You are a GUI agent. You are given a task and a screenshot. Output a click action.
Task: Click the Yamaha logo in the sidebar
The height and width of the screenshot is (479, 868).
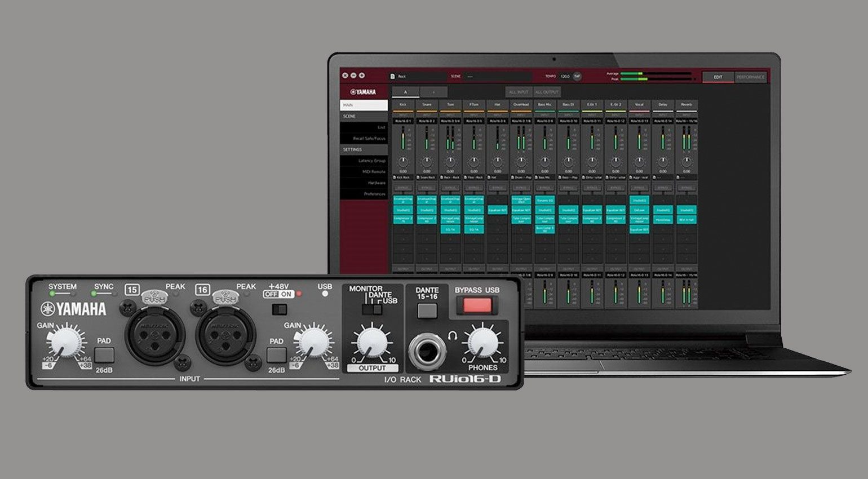[x=363, y=92]
